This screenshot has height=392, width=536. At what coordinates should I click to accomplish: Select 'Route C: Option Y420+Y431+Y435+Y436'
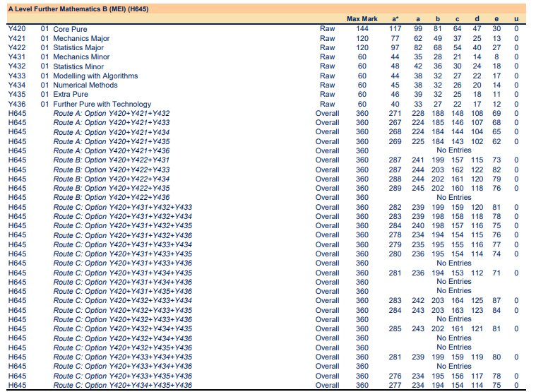click(x=123, y=291)
